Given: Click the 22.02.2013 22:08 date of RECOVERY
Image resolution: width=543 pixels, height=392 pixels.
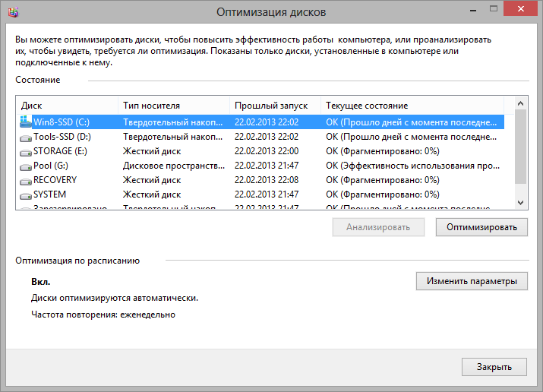Looking at the screenshot, I should [267, 180].
